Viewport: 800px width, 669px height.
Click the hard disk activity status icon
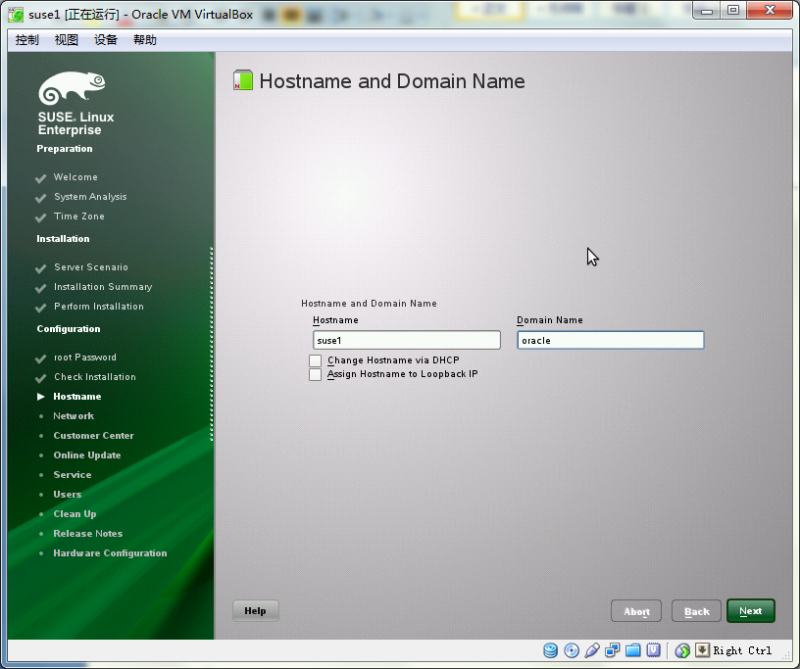coord(551,650)
